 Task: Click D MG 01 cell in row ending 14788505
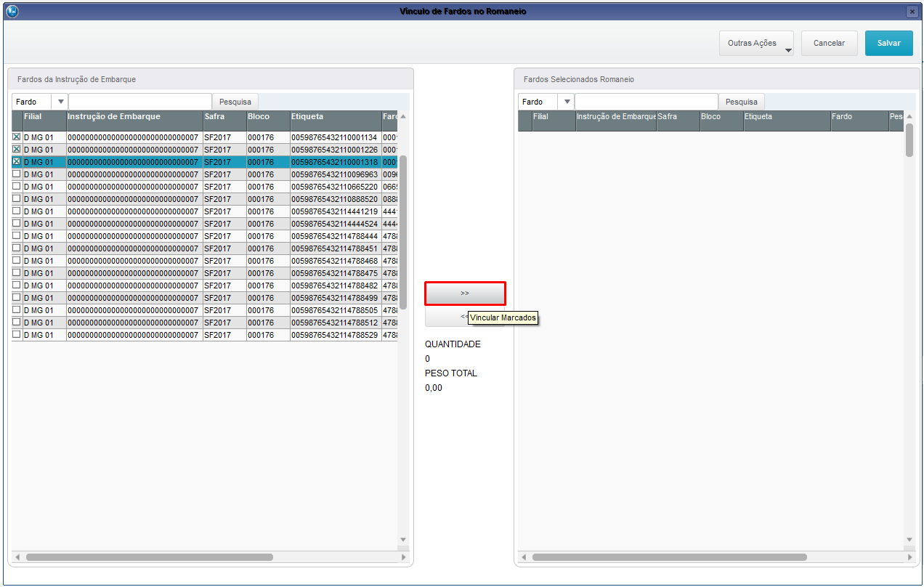pos(44,310)
